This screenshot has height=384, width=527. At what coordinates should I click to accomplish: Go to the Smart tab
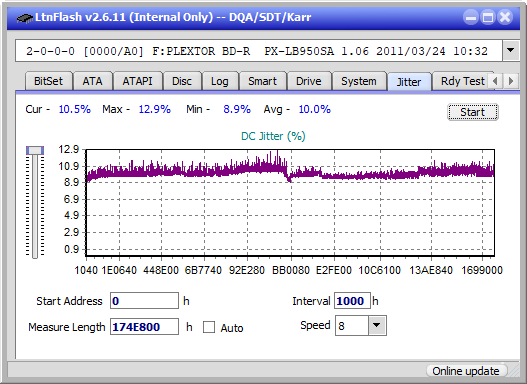[262, 81]
